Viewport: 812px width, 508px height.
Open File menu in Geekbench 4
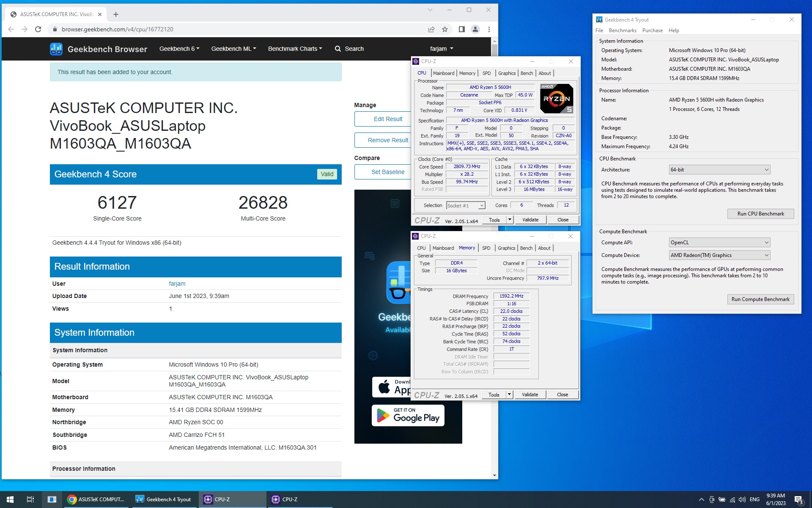click(x=599, y=30)
